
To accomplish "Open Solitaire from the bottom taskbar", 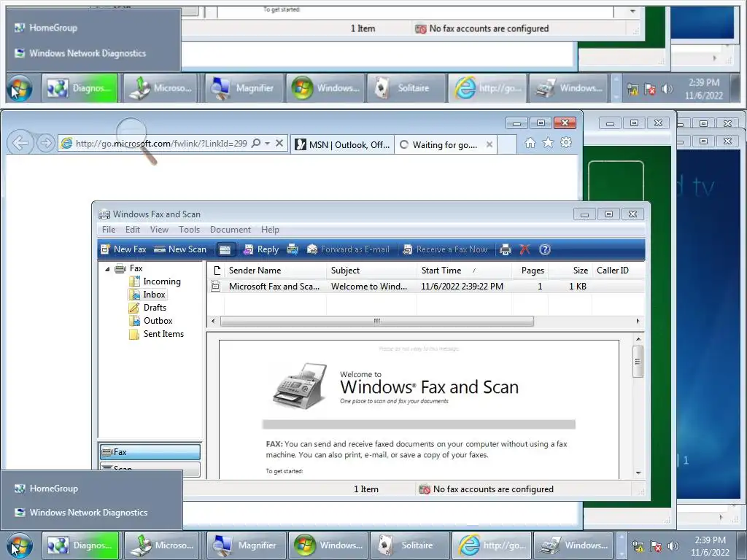I will pos(410,545).
